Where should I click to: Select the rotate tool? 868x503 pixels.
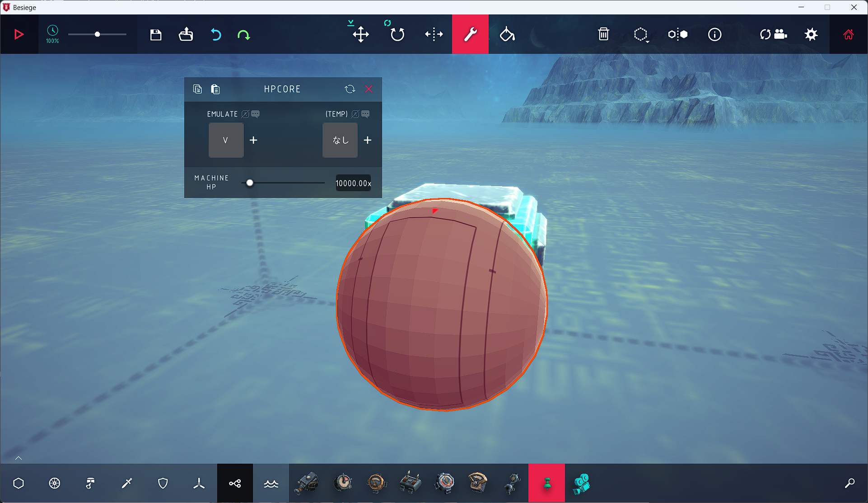click(397, 34)
